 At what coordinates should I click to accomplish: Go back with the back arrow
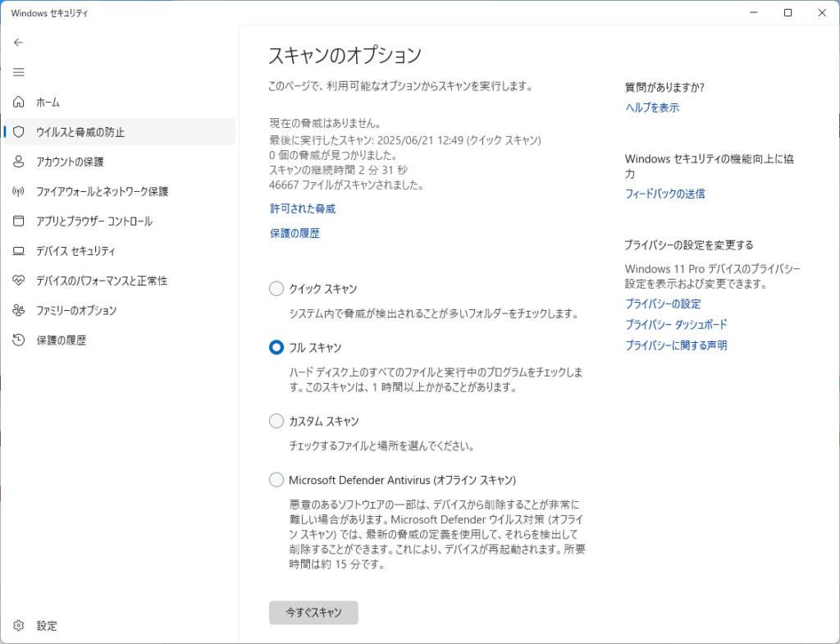(19, 42)
